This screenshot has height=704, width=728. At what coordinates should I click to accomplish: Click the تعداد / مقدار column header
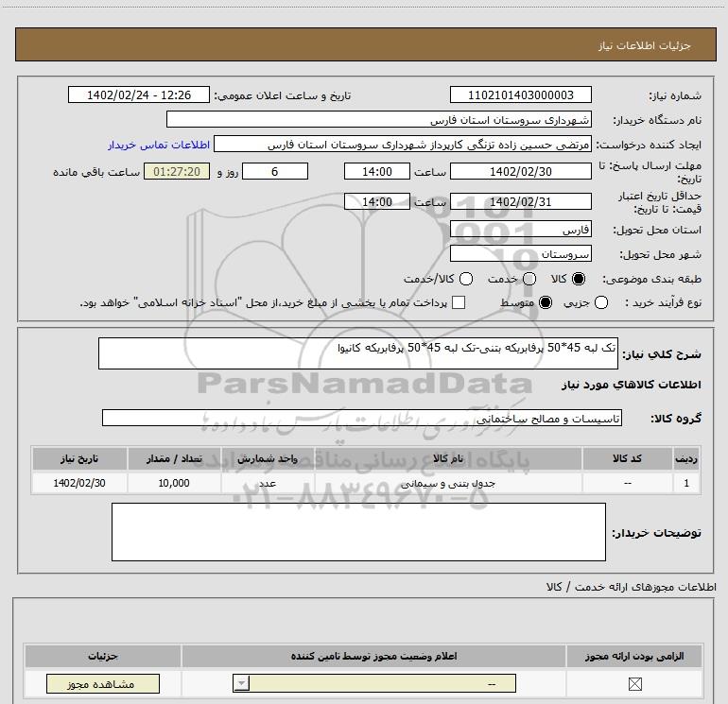pos(174,459)
